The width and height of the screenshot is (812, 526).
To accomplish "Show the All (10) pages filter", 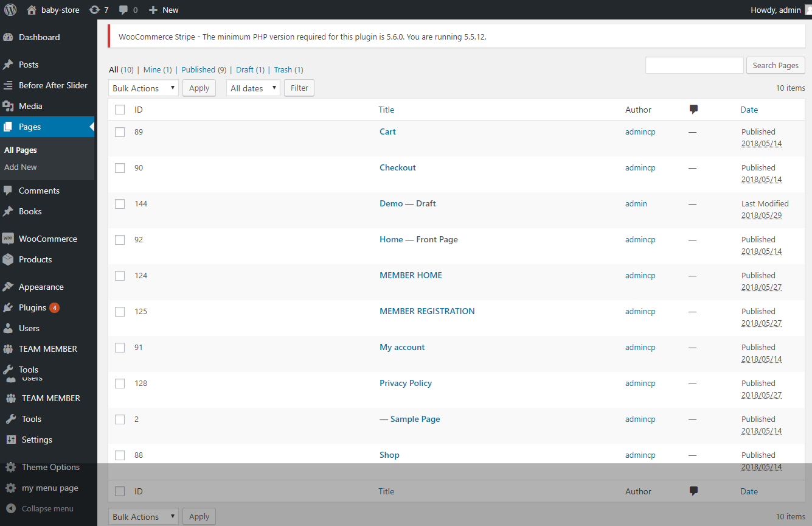I will pyautogui.click(x=121, y=70).
